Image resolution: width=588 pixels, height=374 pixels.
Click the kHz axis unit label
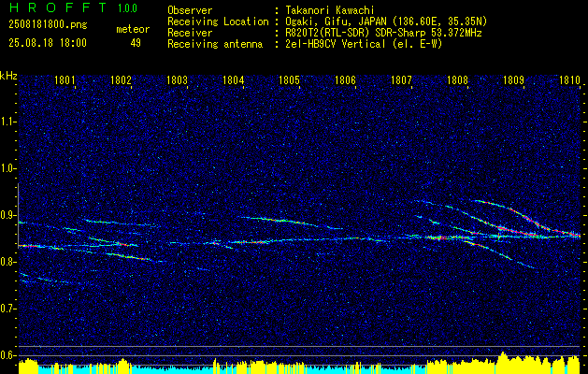point(8,76)
